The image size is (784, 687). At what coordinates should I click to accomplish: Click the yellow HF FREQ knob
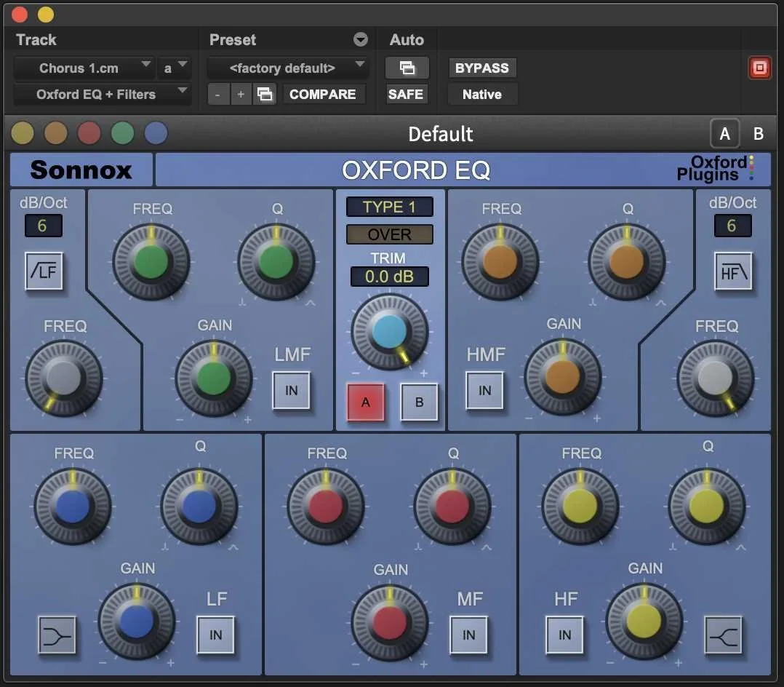coord(580,507)
